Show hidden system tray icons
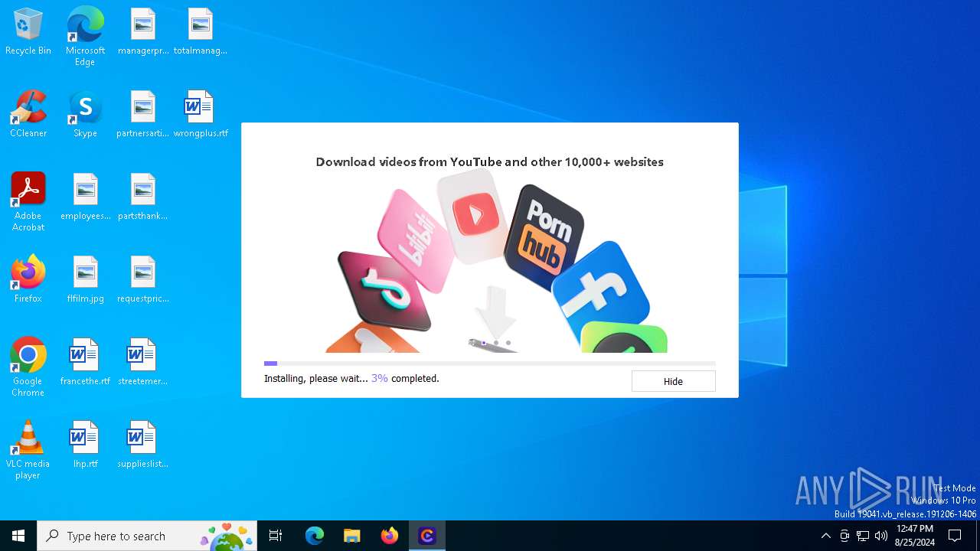The height and width of the screenshot is (551, 980). [825, 536]
